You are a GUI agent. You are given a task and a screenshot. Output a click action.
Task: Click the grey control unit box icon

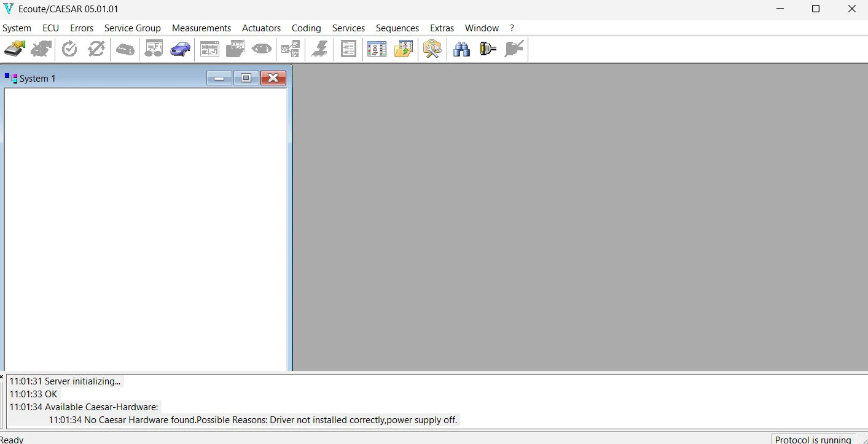point(125,49)
